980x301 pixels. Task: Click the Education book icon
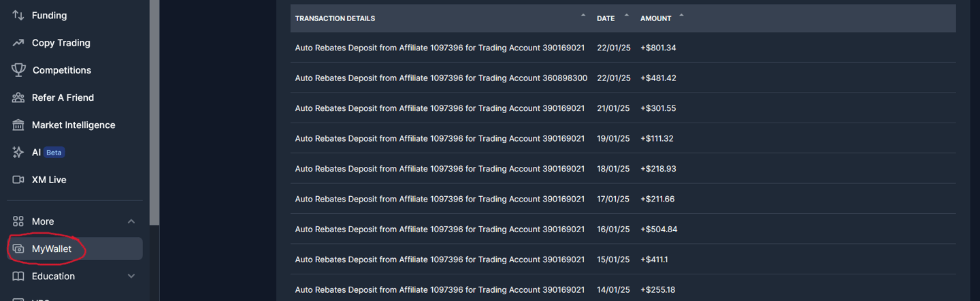pos(18,276)
